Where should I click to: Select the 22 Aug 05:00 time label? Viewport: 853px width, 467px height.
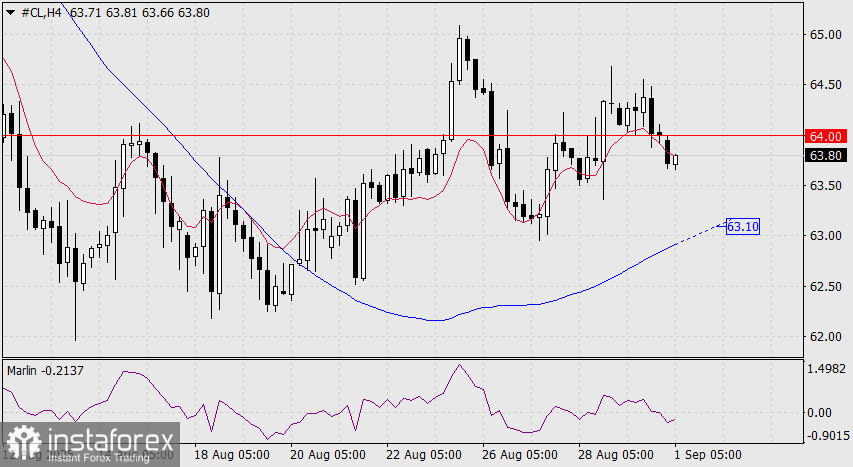424,454
